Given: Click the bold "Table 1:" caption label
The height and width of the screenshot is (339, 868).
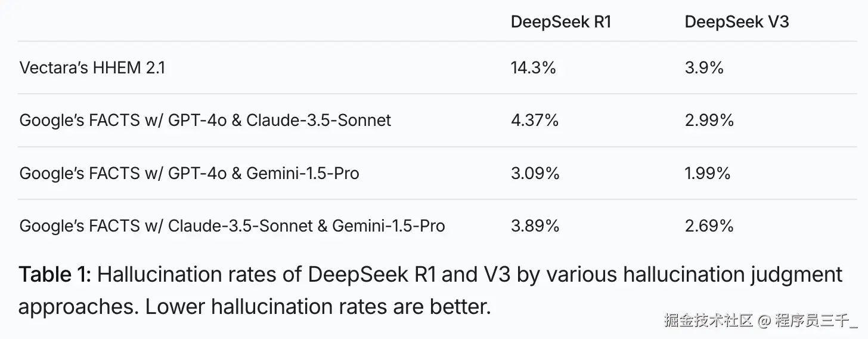Looking at the screenshot, I should point(55,275).
